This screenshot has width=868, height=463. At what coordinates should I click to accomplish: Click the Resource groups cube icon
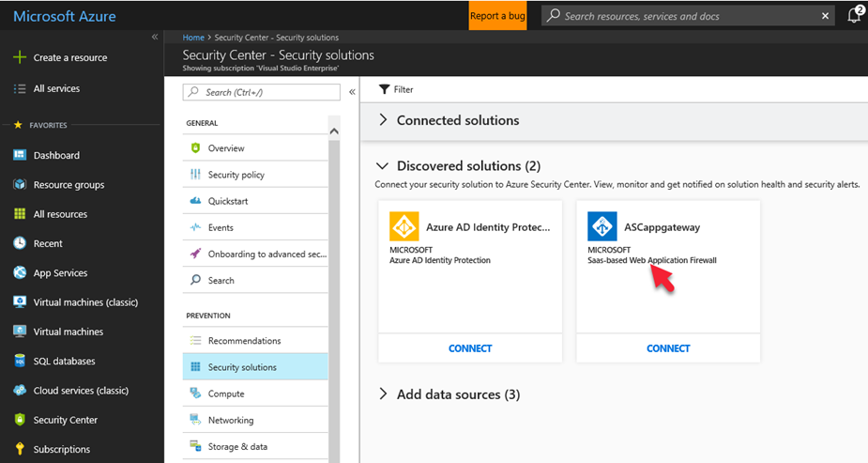(x=19, y=185)
